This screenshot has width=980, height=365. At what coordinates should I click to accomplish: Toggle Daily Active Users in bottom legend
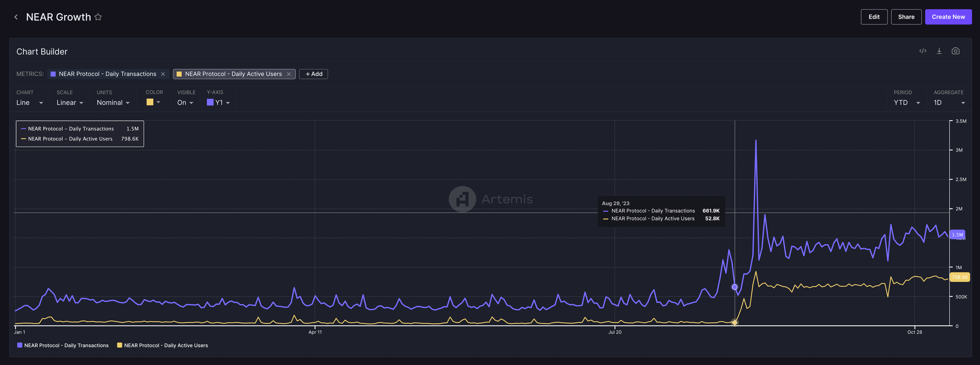tap(162, 345)
